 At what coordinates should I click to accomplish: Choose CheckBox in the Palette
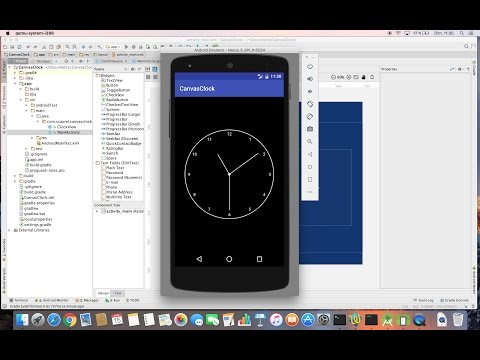pos(112,95)
